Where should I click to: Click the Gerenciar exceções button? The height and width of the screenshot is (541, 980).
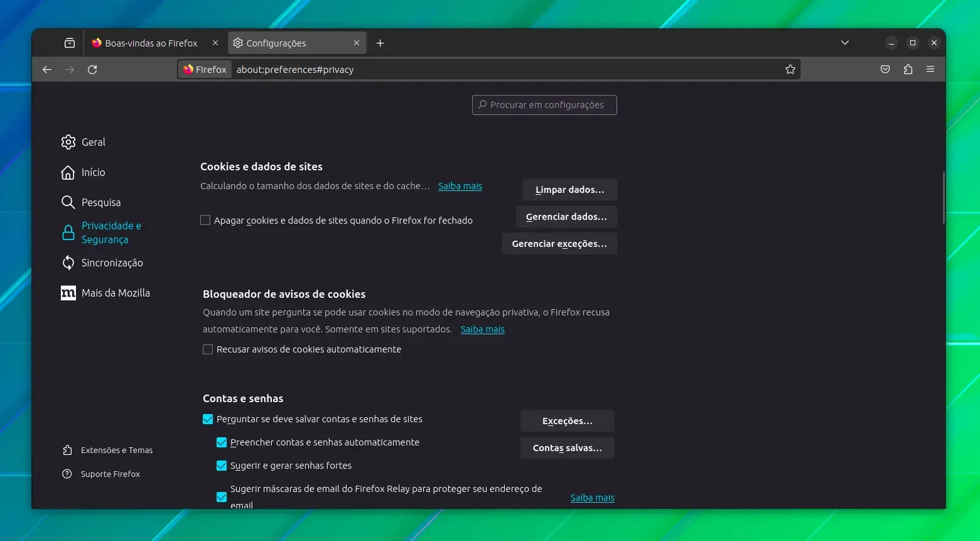[x=559, y=244]
